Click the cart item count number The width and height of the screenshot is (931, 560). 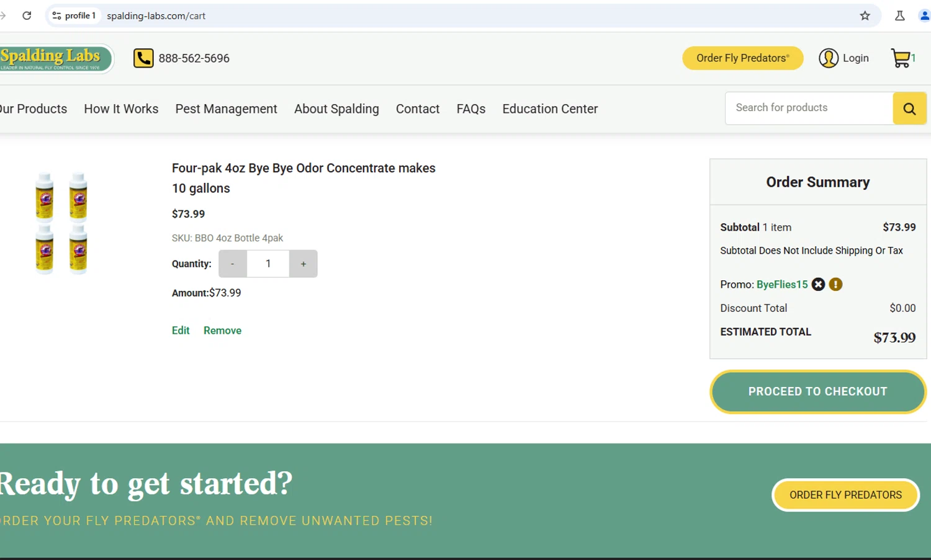tap(913, 58)
